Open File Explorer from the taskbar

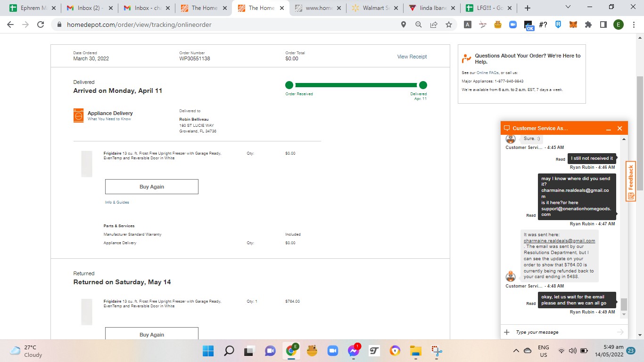tap(415, 351)
